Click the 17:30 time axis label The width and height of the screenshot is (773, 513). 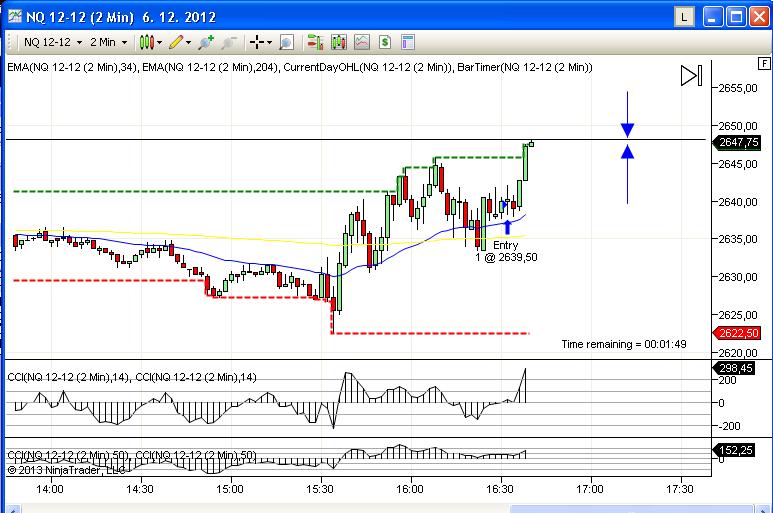(x=680, y=489)
